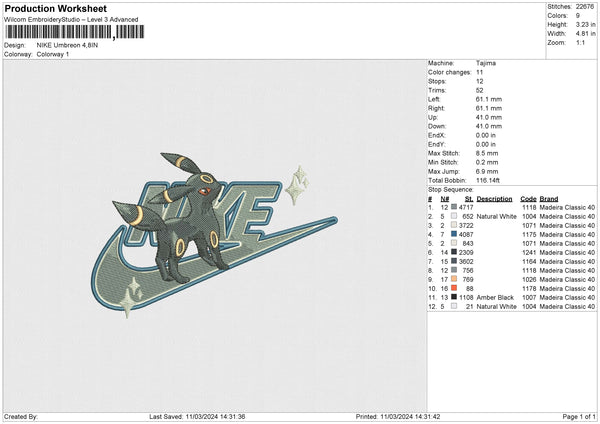Click the Max Jump value 6.9 mm

pyautogui.click(x=487, y=171)
